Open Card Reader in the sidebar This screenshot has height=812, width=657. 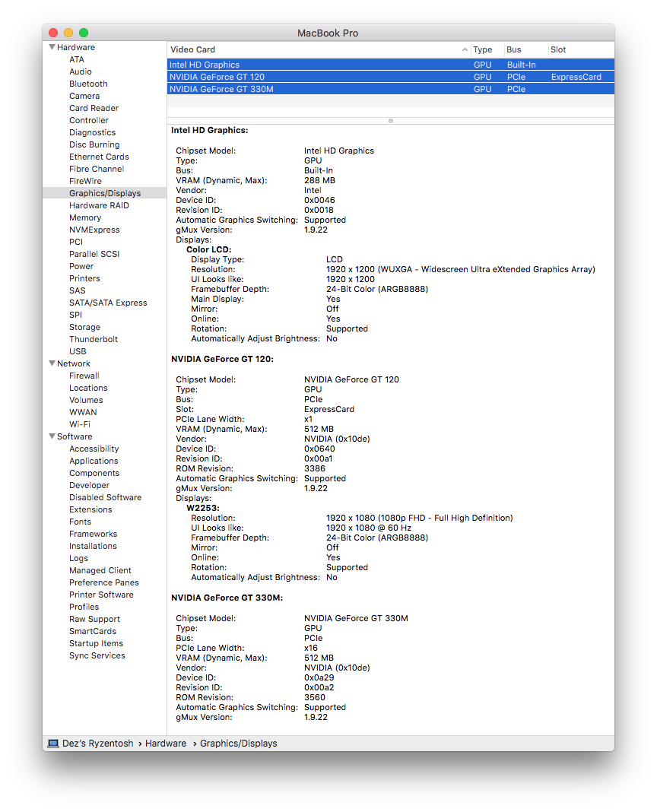(94, 108)
